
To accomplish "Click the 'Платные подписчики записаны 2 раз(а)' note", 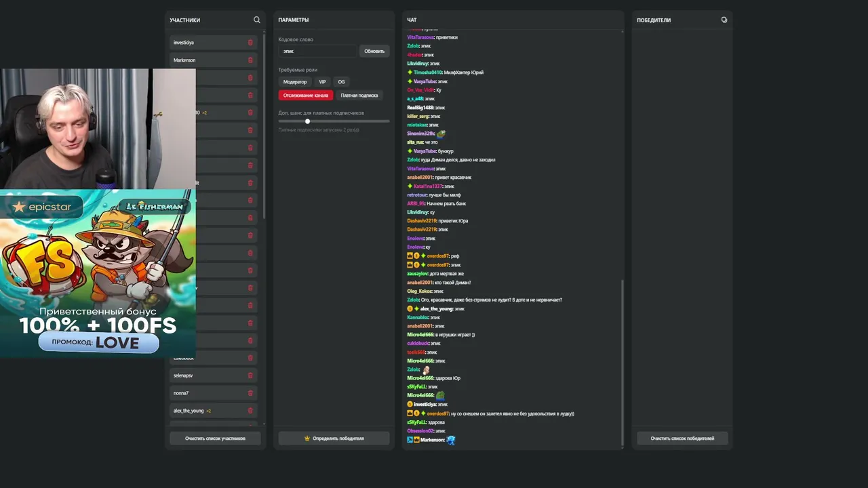I will pyautogui.click(x=319, y=130).
